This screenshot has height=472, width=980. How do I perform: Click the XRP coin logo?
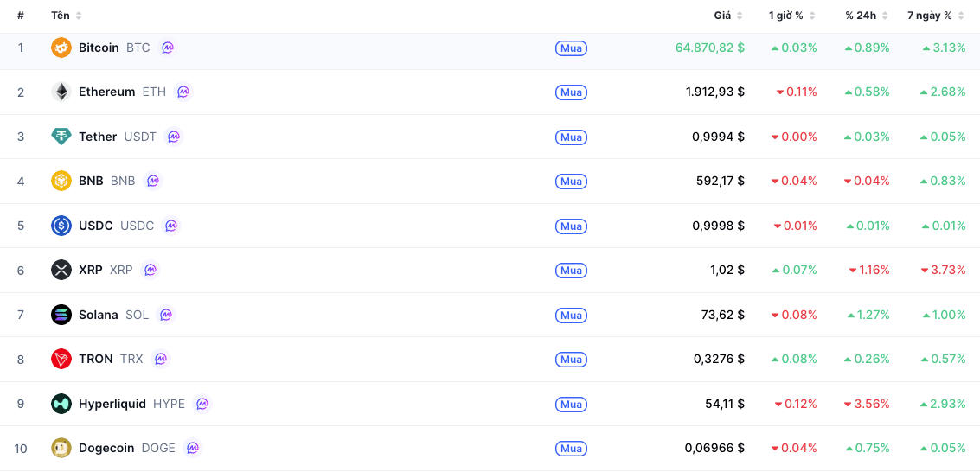(x=61, y=270)
